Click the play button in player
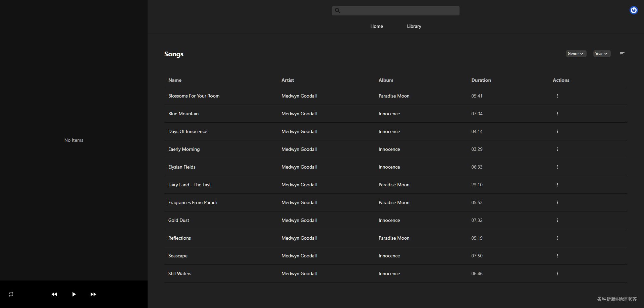Screen dimensions: 644x308 point(74,294)
